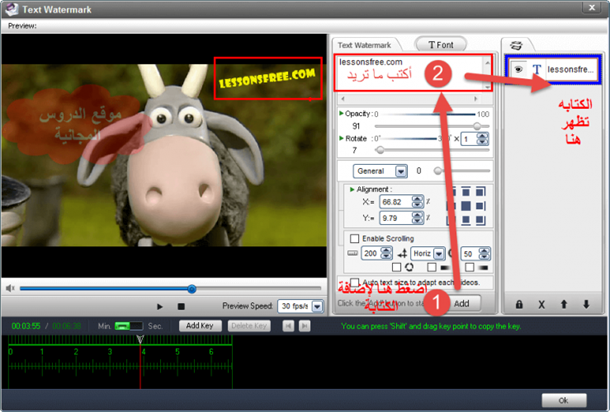
Task: Click scroll width icon left of 200
Action: [x=352, y=253]
